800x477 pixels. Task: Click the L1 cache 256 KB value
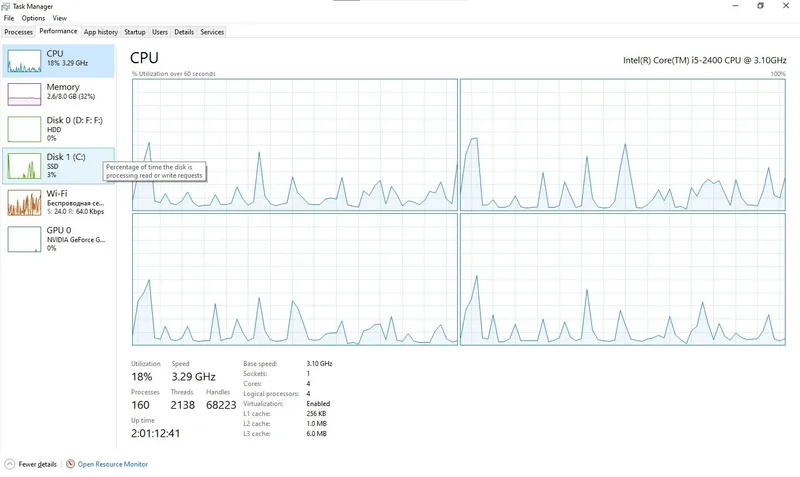(x=316, y=414)
